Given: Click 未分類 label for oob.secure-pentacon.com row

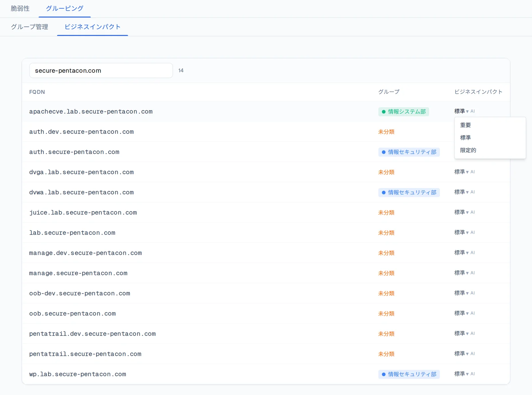Looking at the screenshot, I should click(x=386, y=314).
